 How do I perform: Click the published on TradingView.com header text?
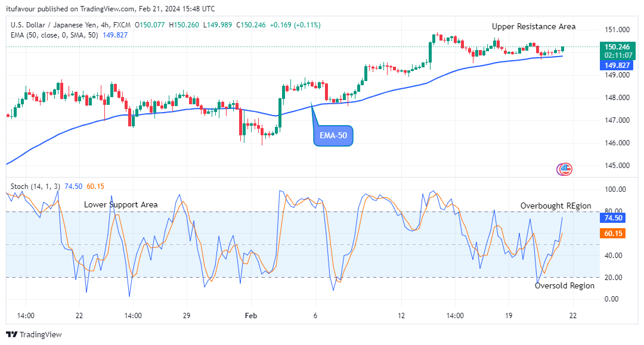(85, 8)
